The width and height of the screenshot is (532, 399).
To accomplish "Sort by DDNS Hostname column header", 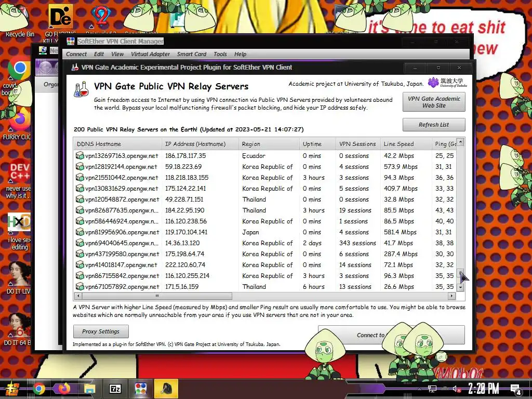I will 117,144.
